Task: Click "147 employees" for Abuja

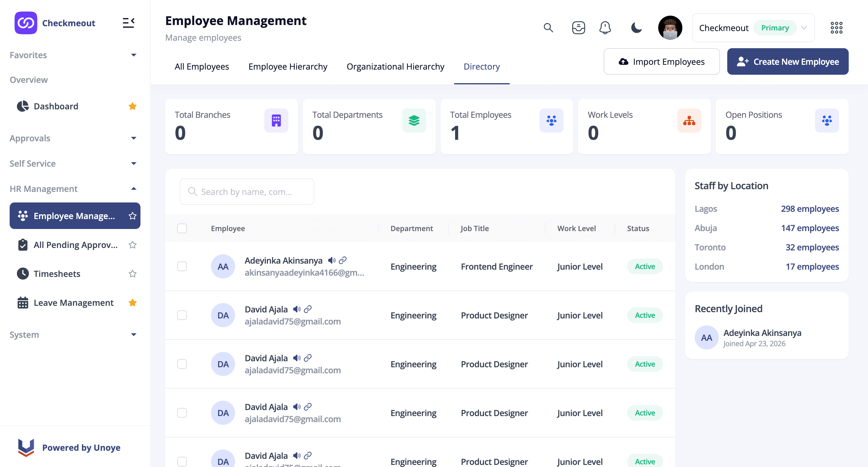Action: coord(810,228)
